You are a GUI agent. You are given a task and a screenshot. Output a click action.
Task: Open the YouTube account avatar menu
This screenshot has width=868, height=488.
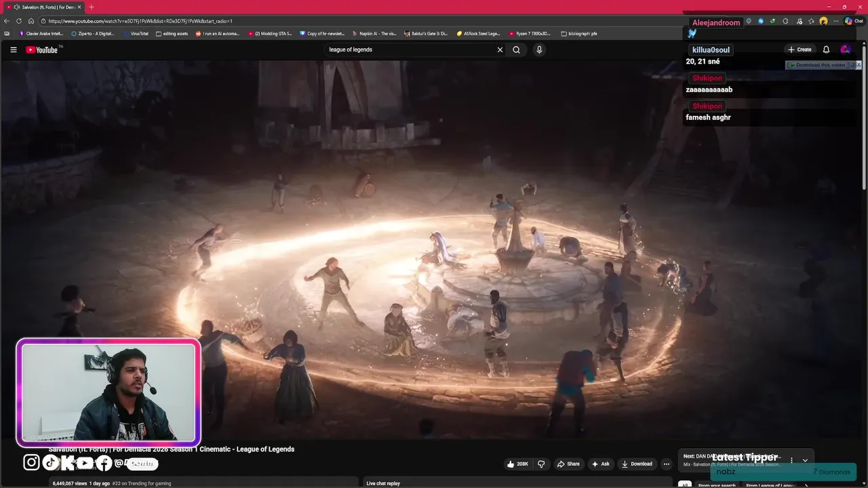pos(845,49)
